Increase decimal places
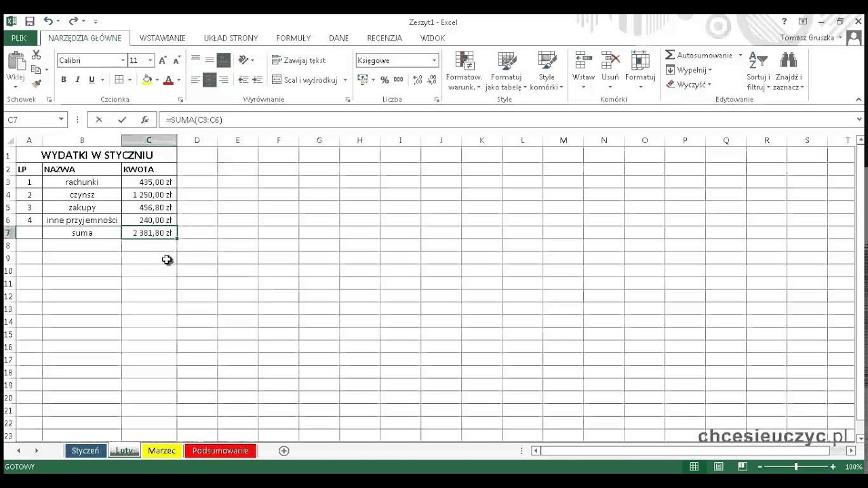Image resolution: width=868 pixels, height=488 pixels. [417, 80]
